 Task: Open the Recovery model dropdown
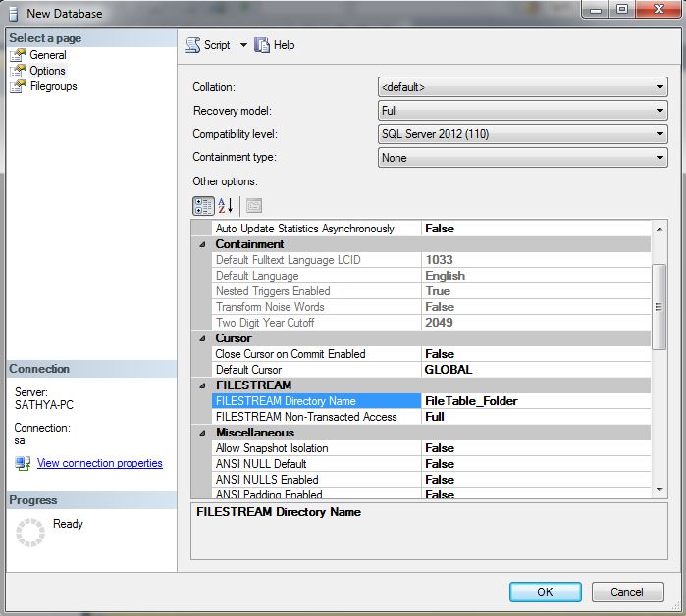[x=522, y=111]
